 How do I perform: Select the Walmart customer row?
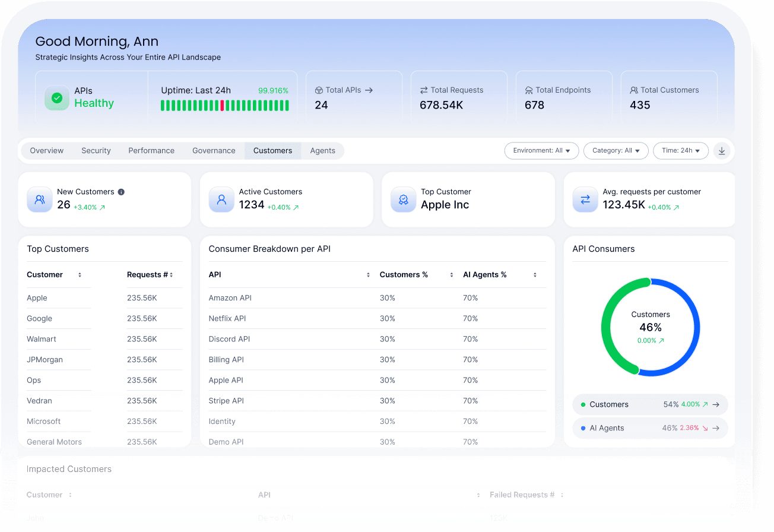tap(104, 339)
